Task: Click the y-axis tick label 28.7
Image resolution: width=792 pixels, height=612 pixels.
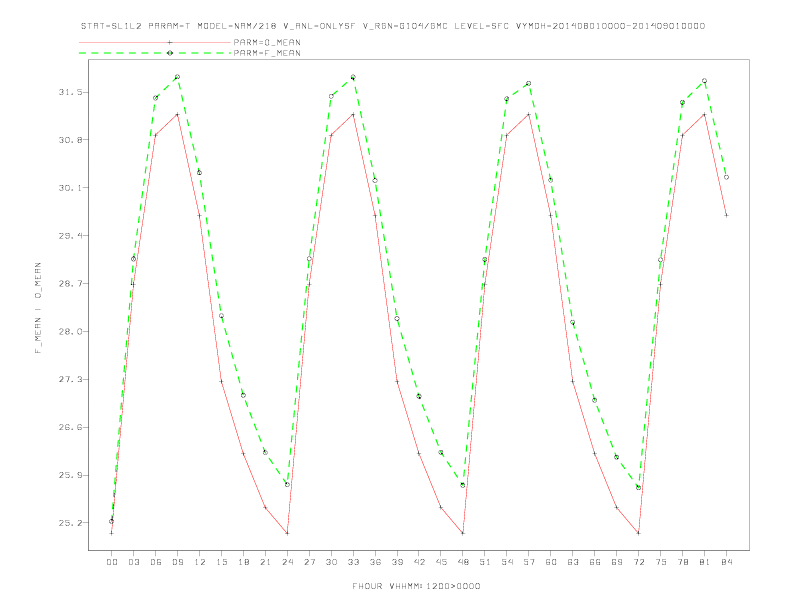Action: click(71, 284)
